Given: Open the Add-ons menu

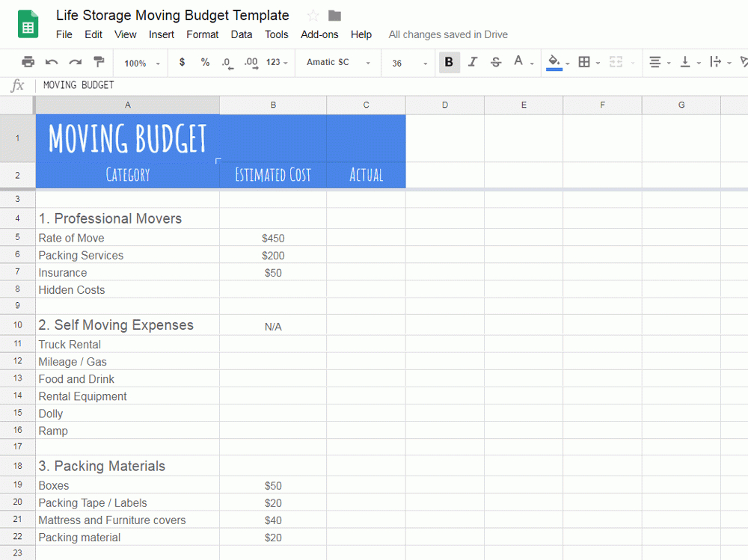Looking at the screenshot, I should 319,34.
